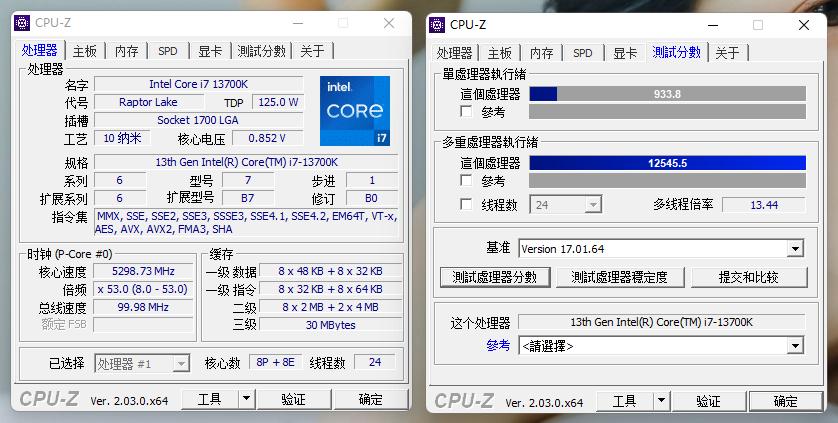Click socket value Socket 1700 LGA
This screenshot has height=423, width=838.
pyautogui.click(x=198, y=120)
